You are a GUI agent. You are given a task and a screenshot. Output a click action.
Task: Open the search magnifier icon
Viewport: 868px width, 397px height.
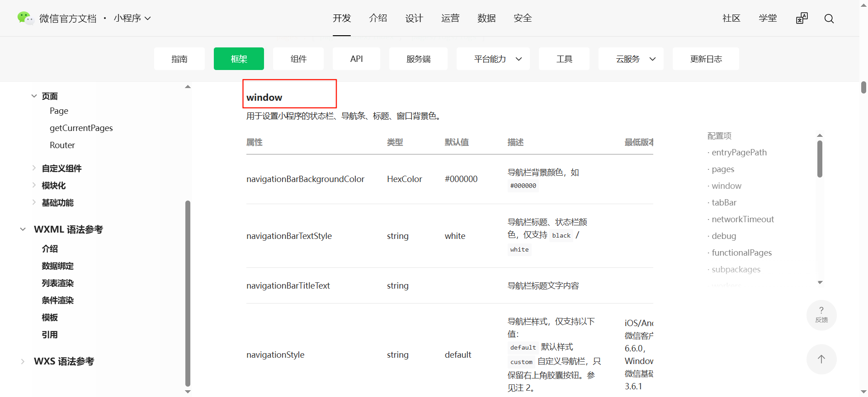829,19
